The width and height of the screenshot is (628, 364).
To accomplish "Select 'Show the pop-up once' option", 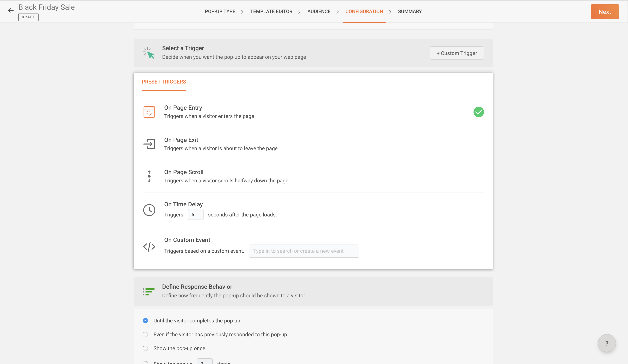I will pos(145,348).
